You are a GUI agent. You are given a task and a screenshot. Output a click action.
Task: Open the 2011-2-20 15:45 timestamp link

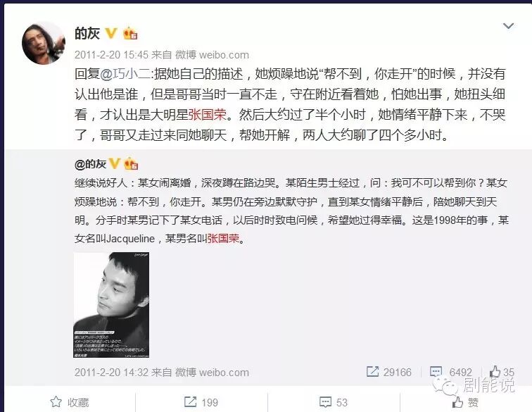click(111, 55)
